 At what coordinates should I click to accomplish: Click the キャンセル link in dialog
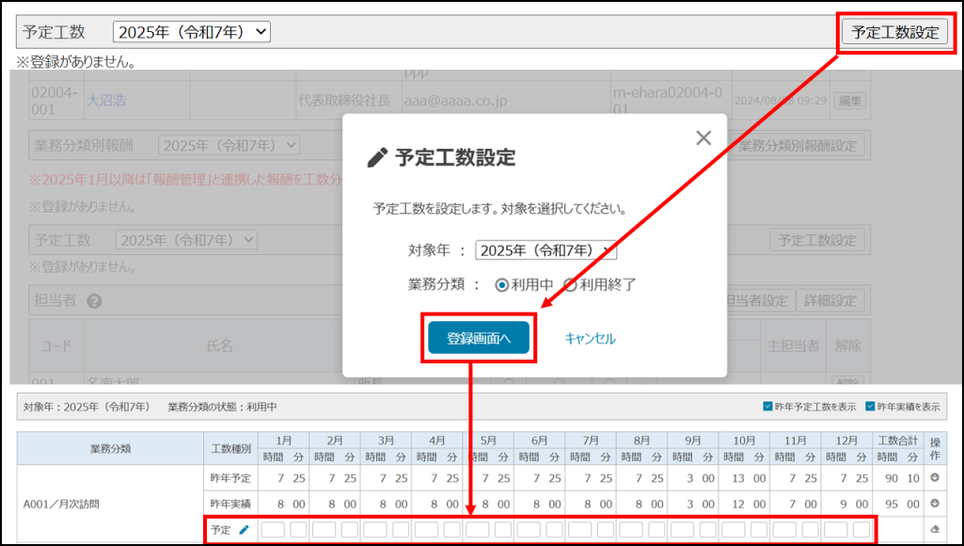[x=590, y=339]
